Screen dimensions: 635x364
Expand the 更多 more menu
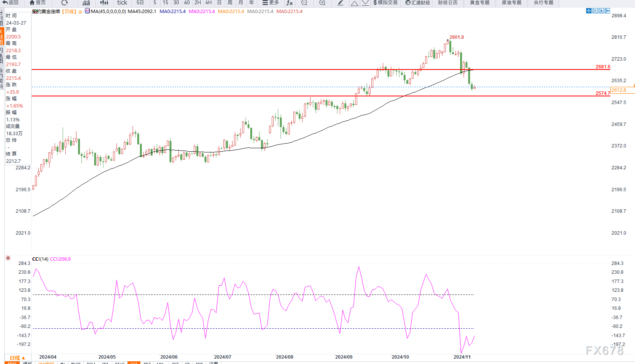pos(271,3)
